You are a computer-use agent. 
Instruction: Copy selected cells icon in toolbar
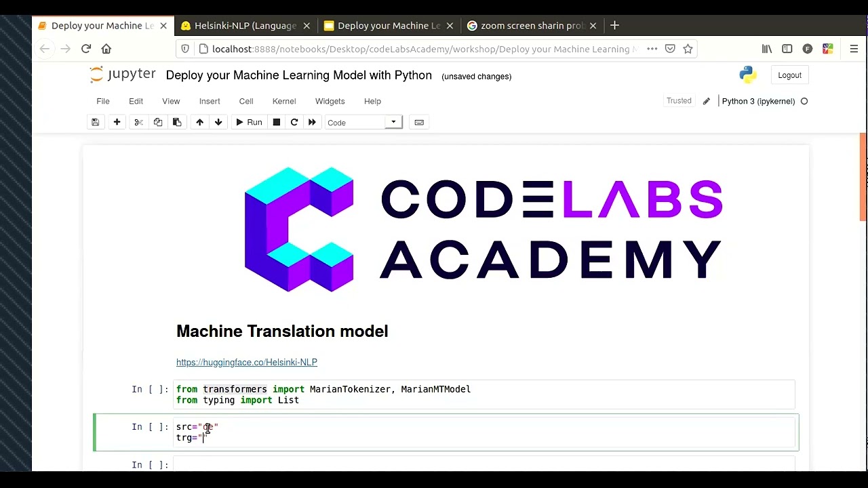(157, 122)
